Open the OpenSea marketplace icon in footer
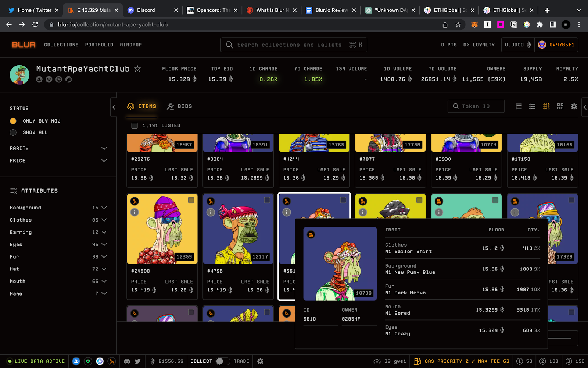 click(76, 361)
